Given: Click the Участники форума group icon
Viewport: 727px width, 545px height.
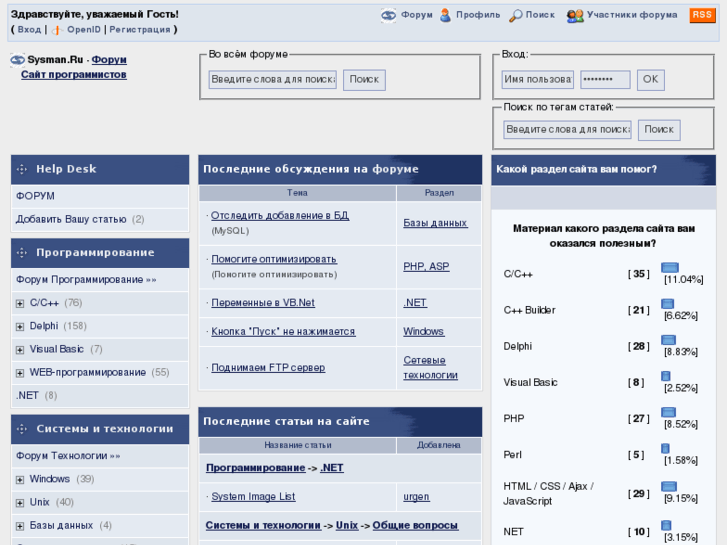Looking at the screenshot, I should (574, 16).
